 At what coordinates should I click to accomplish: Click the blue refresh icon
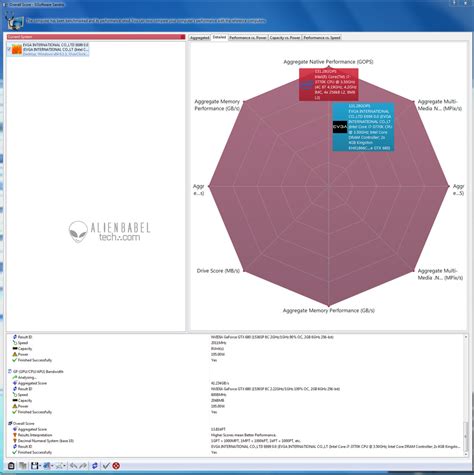[x=95, y=466]
